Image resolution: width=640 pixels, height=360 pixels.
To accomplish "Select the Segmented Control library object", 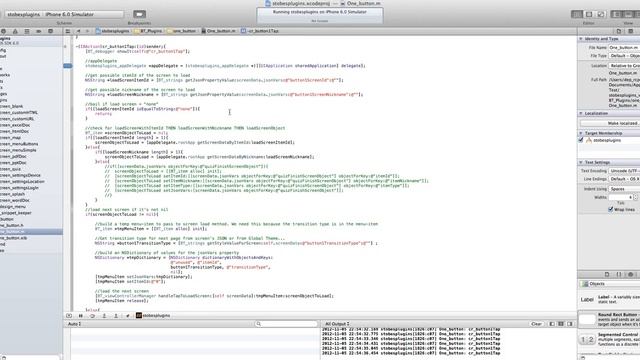I will [609, 340].
